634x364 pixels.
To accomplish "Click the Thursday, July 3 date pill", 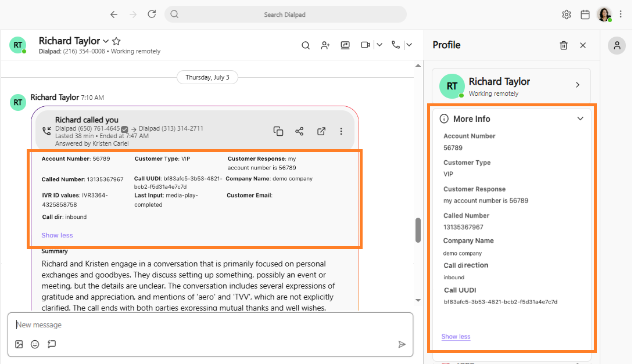I will click(x=207, y=77).
